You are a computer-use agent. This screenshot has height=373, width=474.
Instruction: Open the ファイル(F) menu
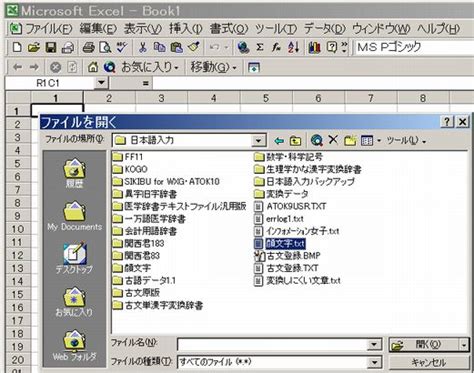(x=49, y=29)
